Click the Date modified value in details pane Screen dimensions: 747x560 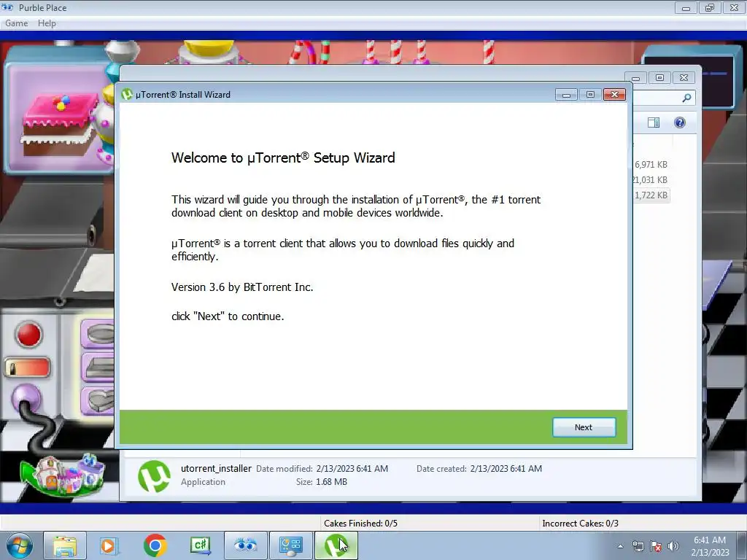pyautogui.click(x=352, y=469)
